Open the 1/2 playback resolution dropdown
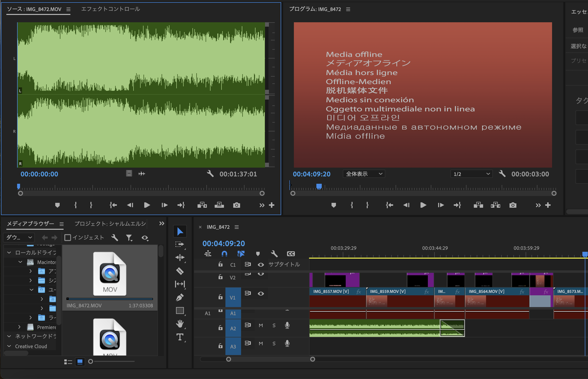Viewport: 588px width, 379px height. (471, 174)
